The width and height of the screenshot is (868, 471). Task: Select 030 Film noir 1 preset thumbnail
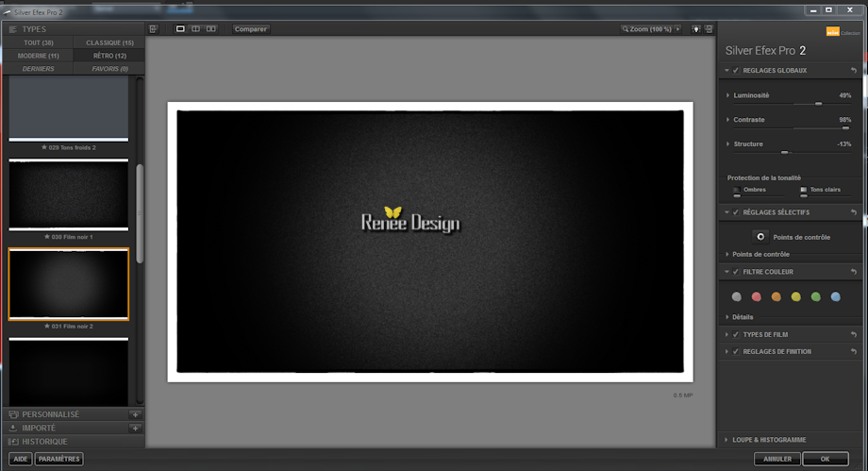click(69, 194)
